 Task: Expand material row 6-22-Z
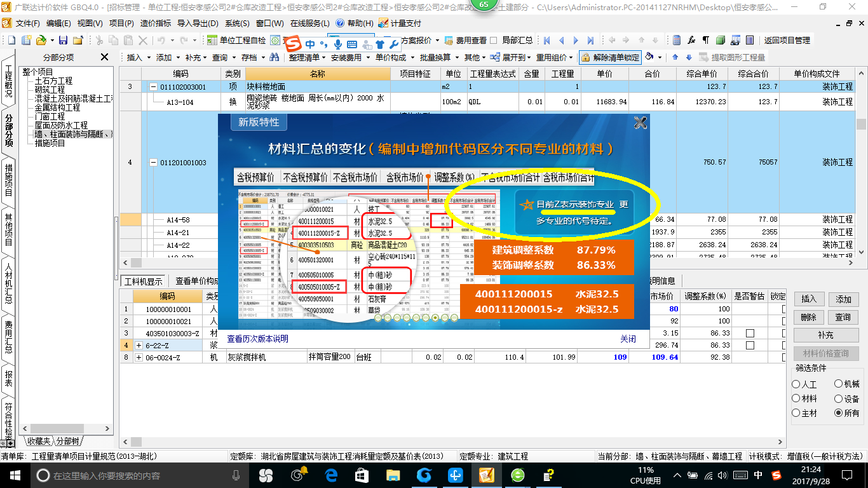click(x=139, y=345)
